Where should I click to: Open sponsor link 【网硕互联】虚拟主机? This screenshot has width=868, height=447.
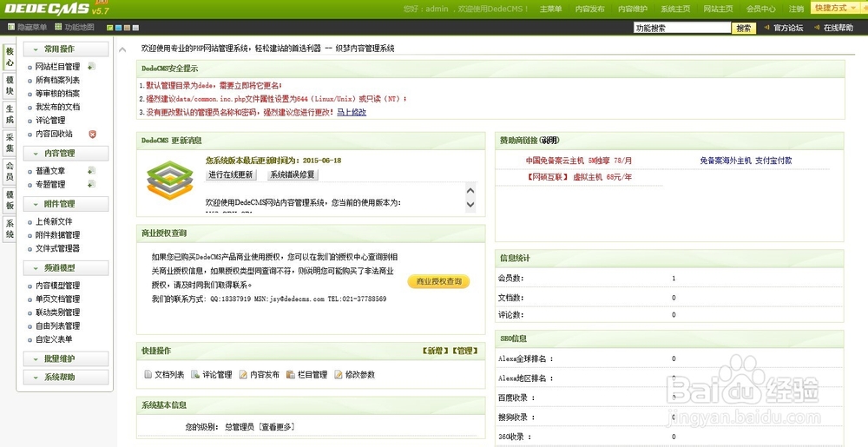tap(578, 177)
